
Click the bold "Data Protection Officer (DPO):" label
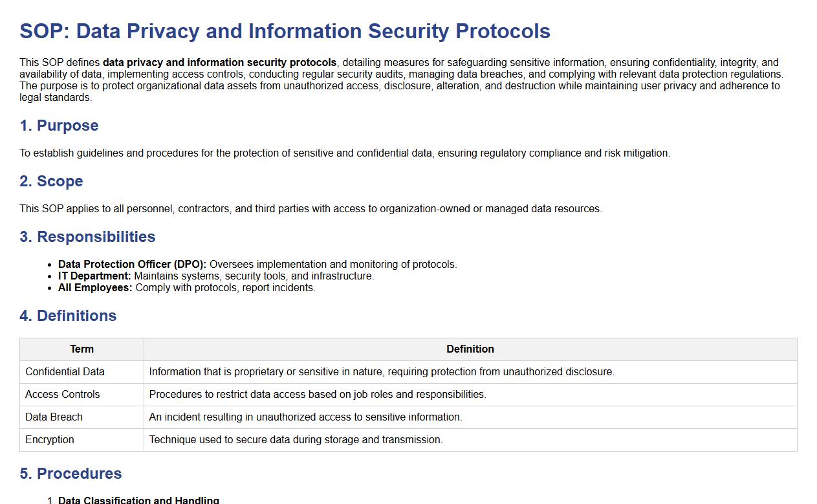tap(132, 265)
